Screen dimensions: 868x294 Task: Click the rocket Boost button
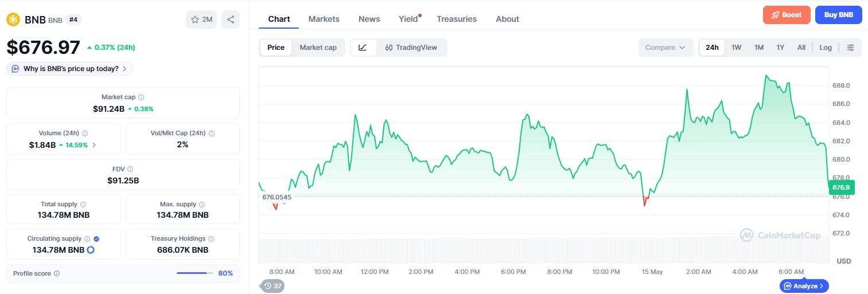tap(787, 15)
